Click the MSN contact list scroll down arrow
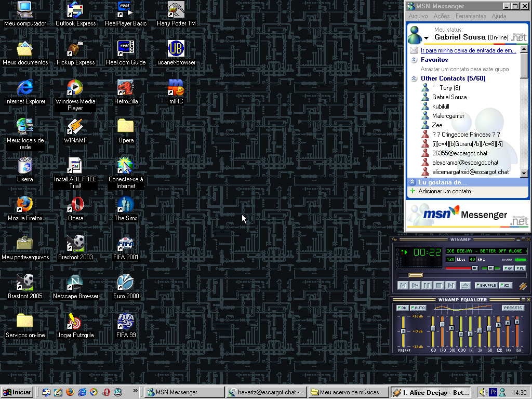The height and width of the screenshot is (399, 532). pos(524,174)
